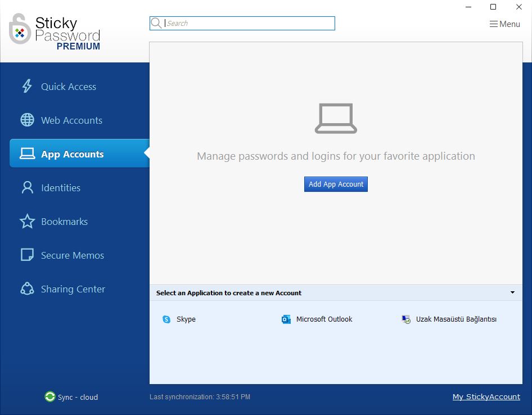Click the Secure Memos note icon

pos(27,255)
